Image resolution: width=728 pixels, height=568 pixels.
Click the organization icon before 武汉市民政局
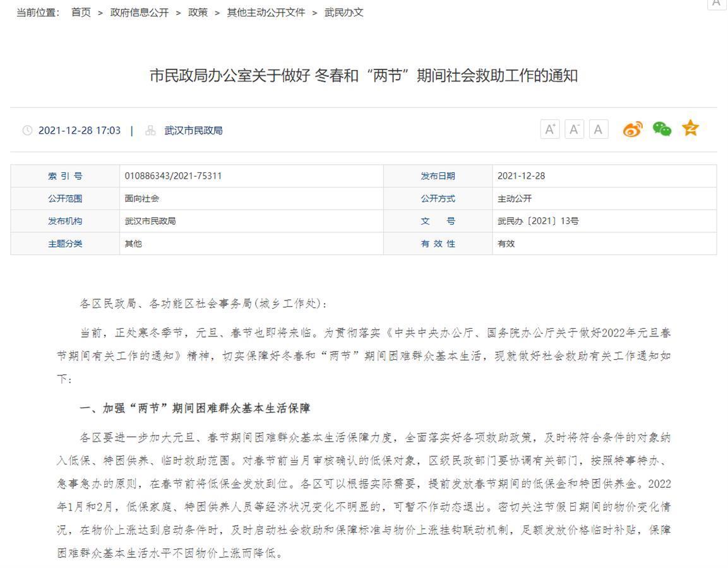(150, 131)
